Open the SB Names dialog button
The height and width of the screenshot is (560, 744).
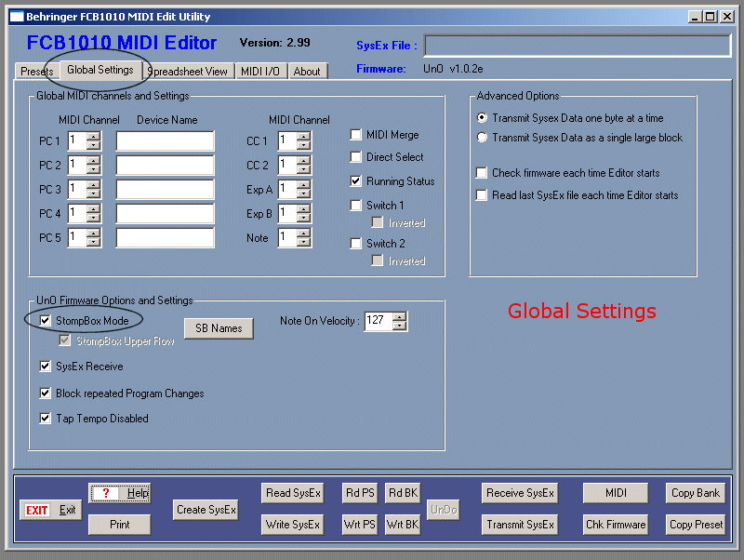[219, 328]
